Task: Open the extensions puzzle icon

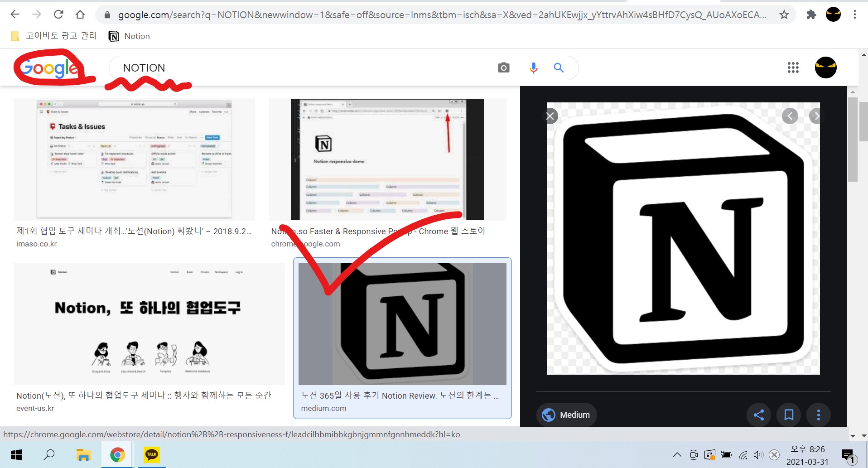Action: 811,14
